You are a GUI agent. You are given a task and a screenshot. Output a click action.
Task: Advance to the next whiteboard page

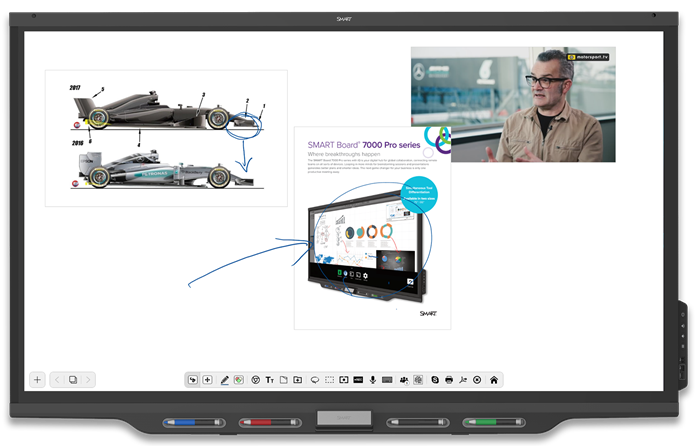click(88, 380)
